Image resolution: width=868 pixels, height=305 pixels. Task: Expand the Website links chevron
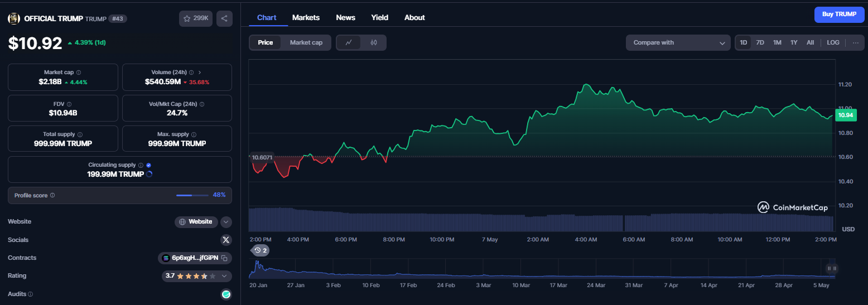(226, 222)
